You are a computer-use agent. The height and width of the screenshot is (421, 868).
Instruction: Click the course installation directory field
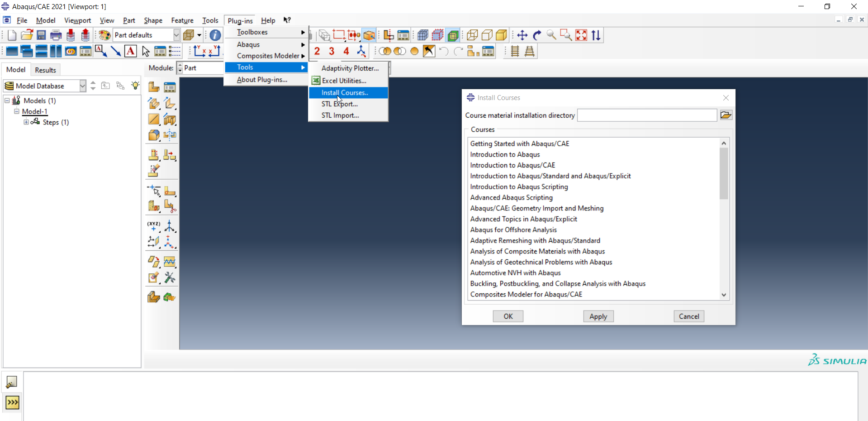pyautogui.click(x=647, y=115)
